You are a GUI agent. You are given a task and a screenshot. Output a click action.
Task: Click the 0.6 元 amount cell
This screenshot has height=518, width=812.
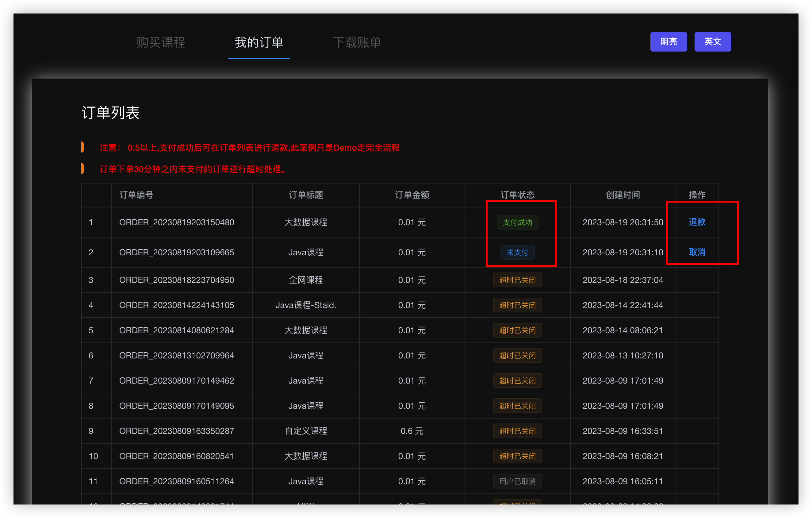tap(412, 431)
